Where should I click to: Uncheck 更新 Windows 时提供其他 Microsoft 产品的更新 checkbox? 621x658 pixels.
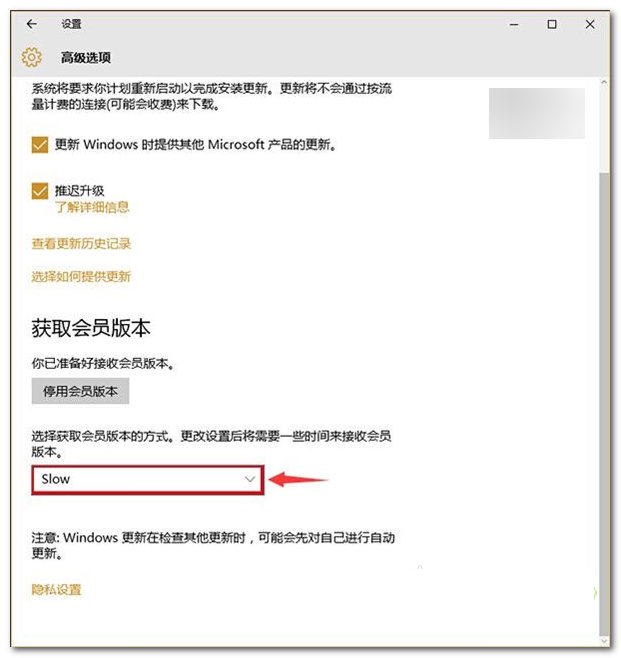tap(40, 145)
